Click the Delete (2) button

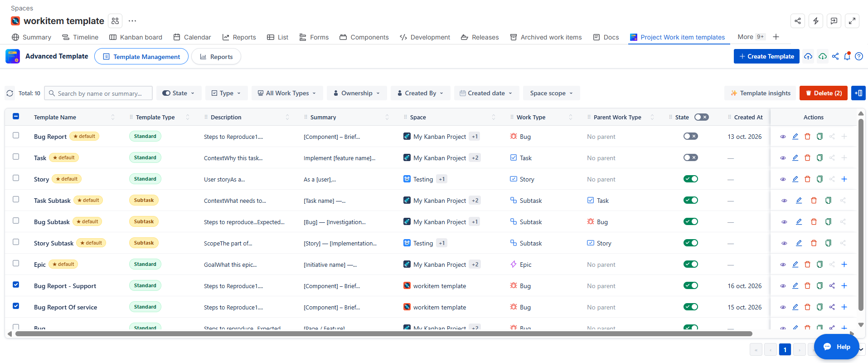click(823, 93)
